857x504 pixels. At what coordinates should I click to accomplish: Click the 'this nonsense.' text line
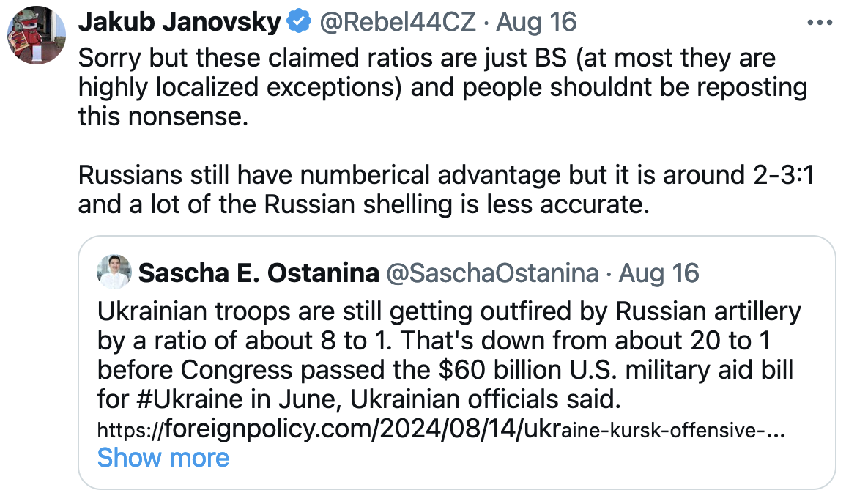[x=163, y=116]
